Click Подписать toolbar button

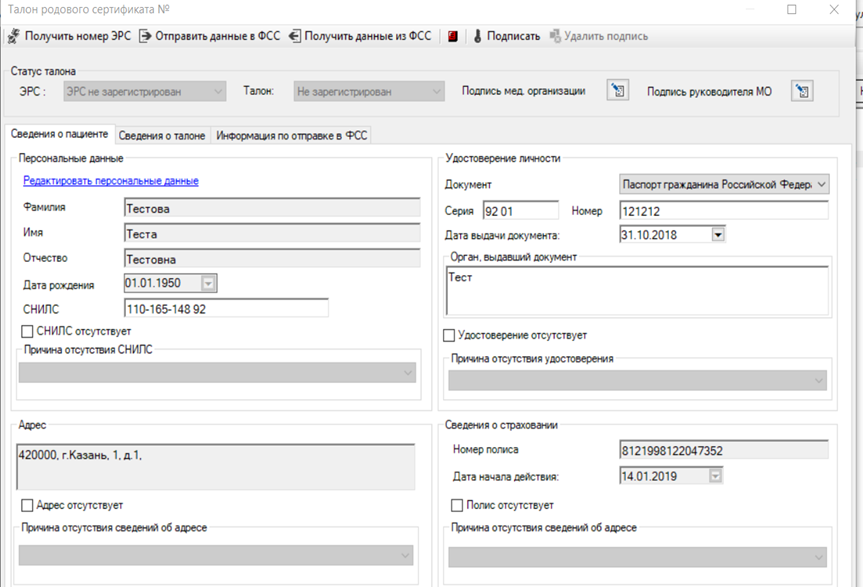pos(507,36)
